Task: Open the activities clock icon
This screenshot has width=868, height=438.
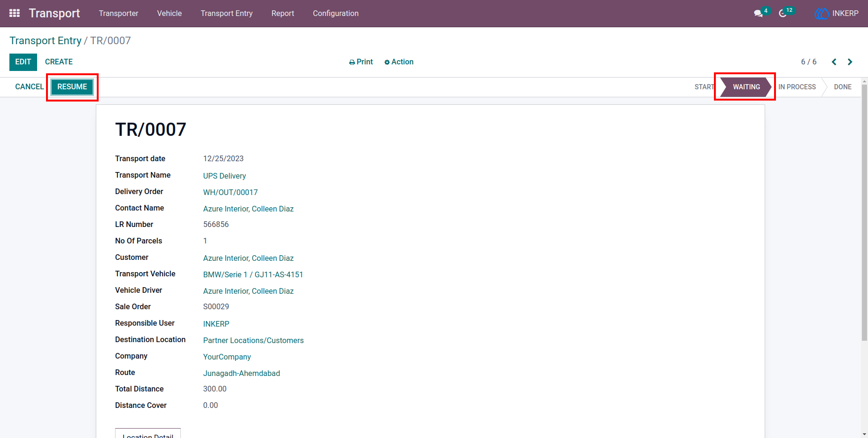Action: point(783,13)
